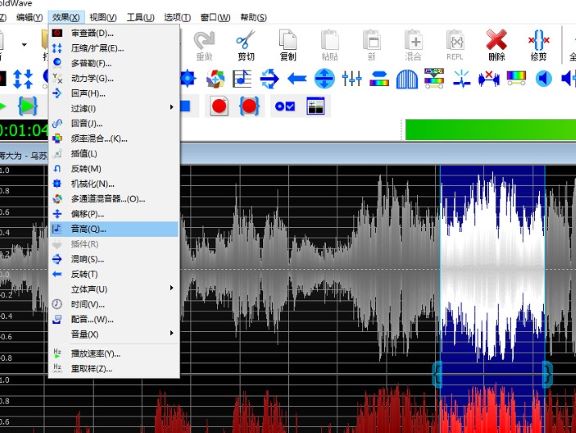Open the control properties checkbox icon
This screenshot has height=433, width=576.
click(x=285, y=106)
